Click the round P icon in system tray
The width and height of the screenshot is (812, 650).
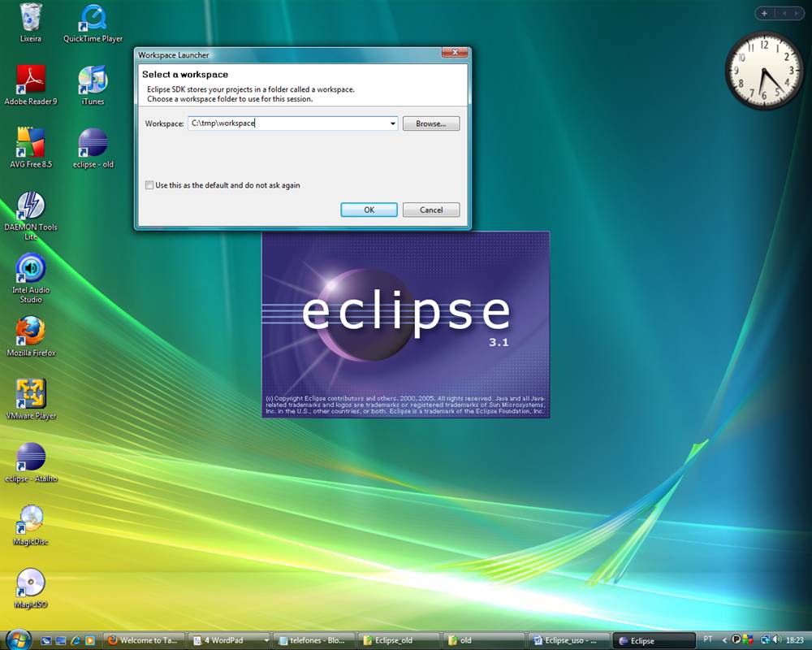(736, 639)
